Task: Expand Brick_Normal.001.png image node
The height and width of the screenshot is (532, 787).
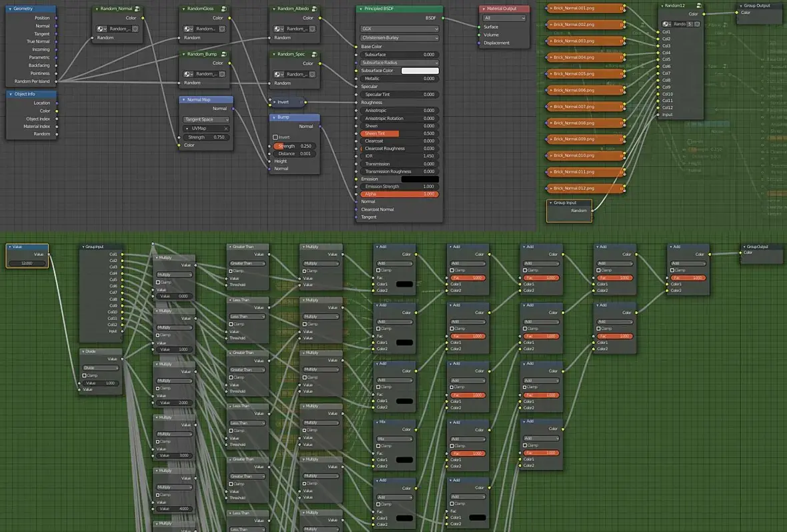Action: coord(551,8)
